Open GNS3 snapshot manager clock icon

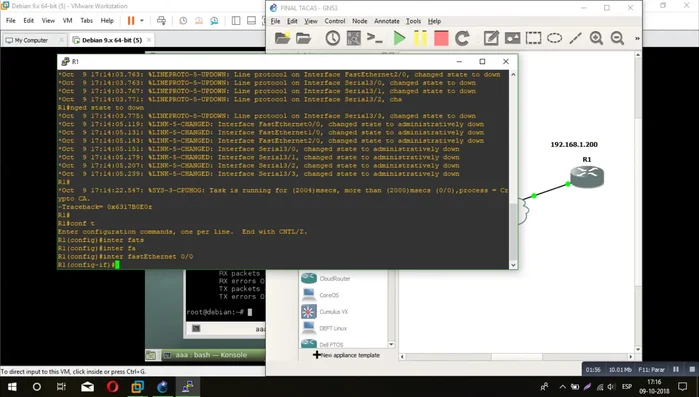[332, 38]
